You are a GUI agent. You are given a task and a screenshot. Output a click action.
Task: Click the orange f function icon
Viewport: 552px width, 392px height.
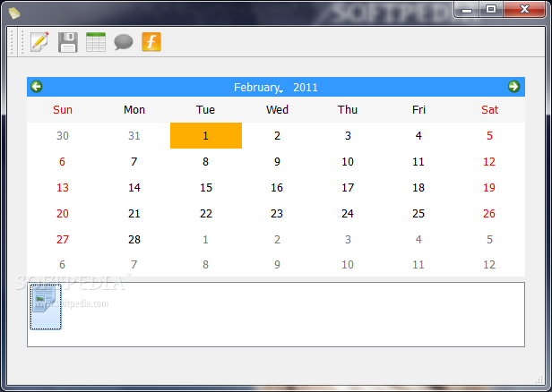tap(151, 42)
